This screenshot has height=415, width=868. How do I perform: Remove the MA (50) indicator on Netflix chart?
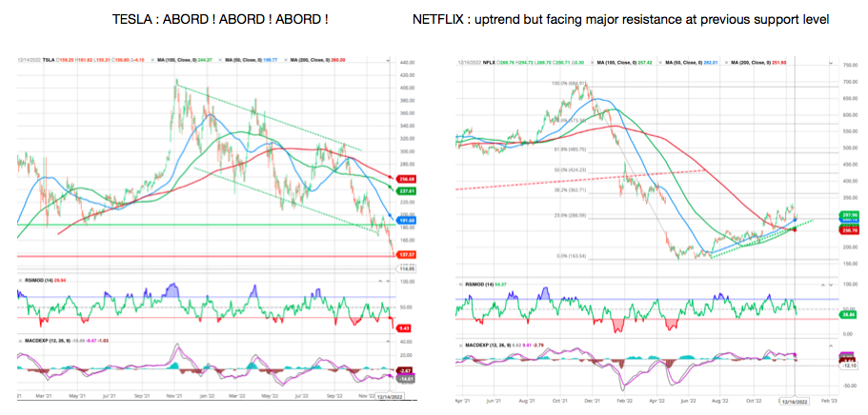660,63
